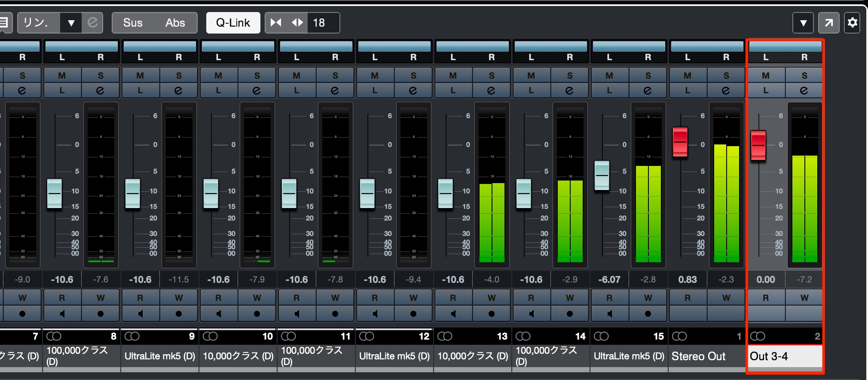Viewport: 868px width, 380px height.
Task: Click peak level value -7.2 on Out 3-4
Action: point(804,279)
